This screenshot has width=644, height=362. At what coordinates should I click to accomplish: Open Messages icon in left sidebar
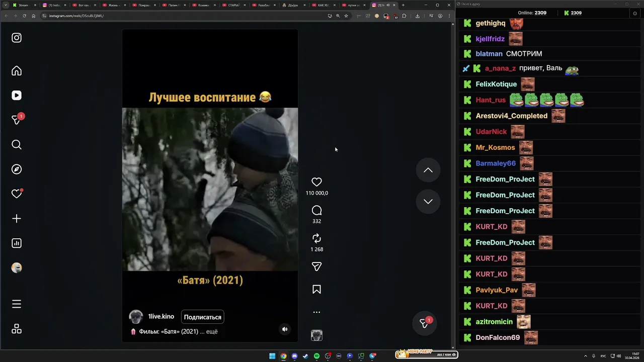[17, 120]
